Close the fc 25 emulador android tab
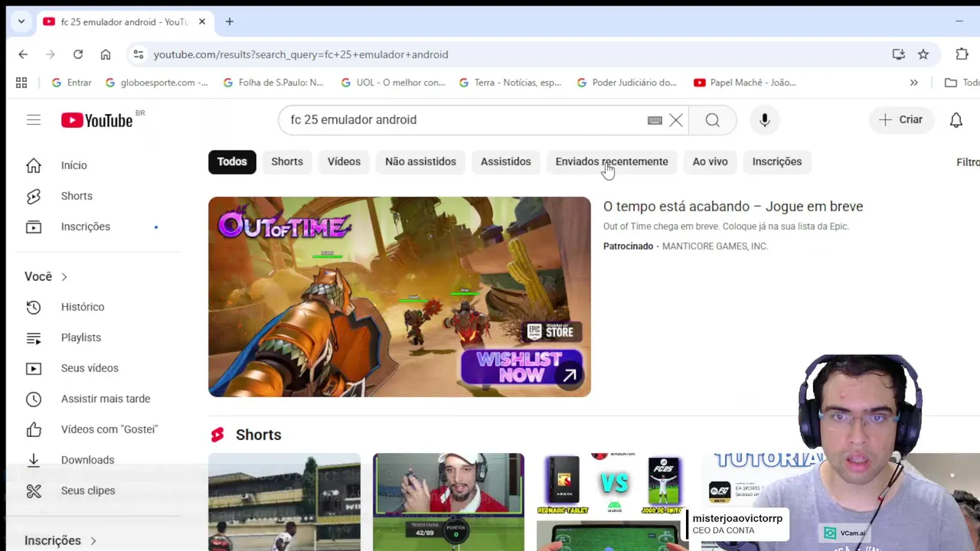980x551 pixels. pyautogui.click(x=202, y=22)
